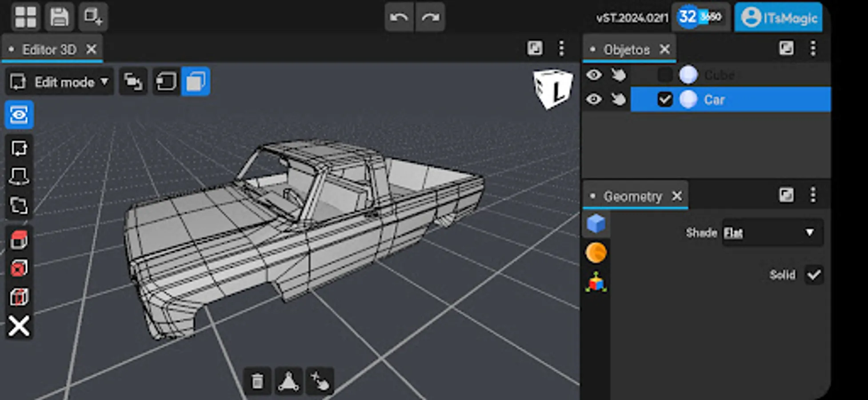Select the add element cursor tool
Screen dimensions: 868x400
320,381
